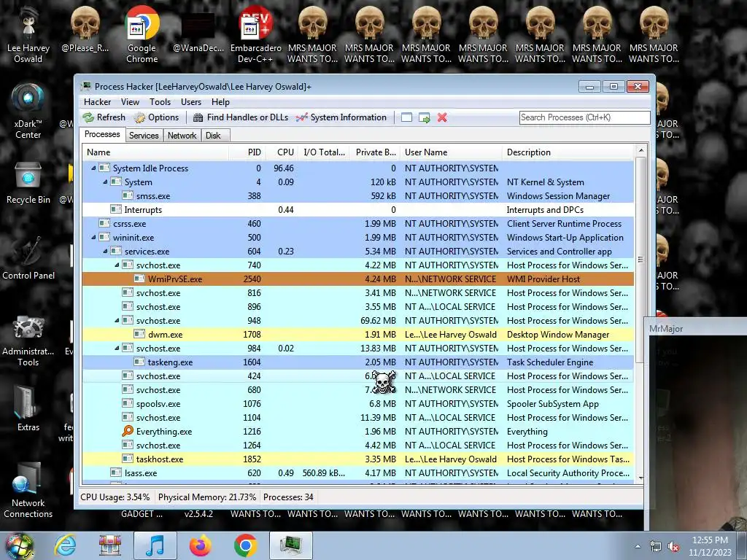
Task: Click scroll-up arrow of process list
Action: (640, 150)
